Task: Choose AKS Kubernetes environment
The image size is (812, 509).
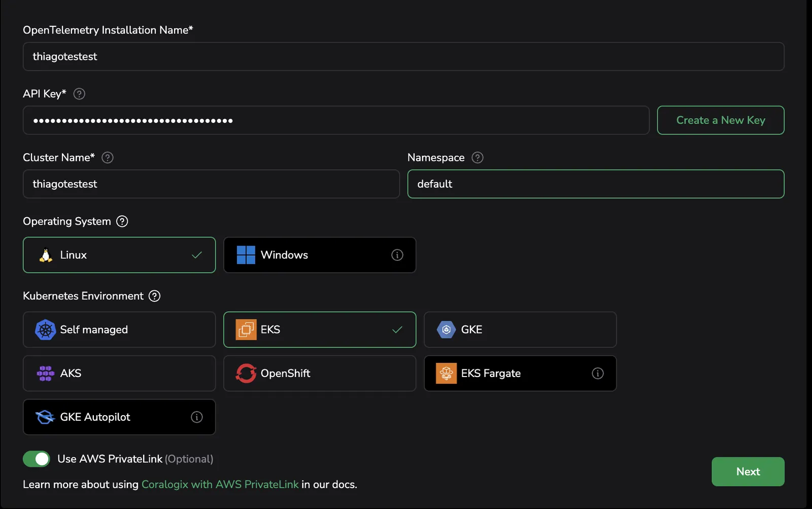Action: click(x=119, y=374)
